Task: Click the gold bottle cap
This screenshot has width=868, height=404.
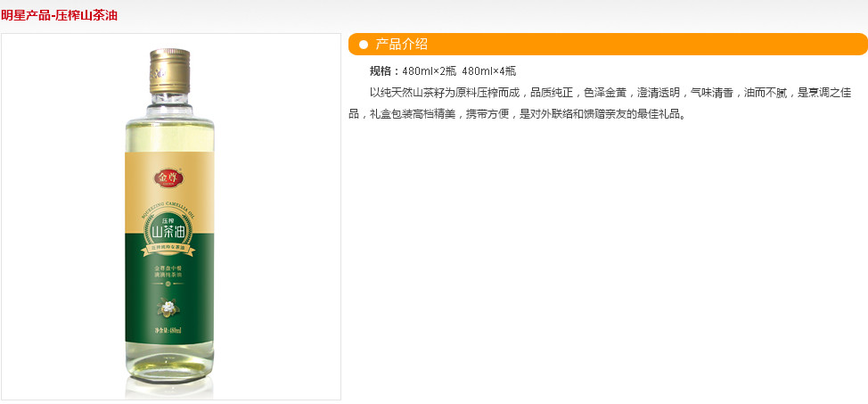Action: [x=170, y=71]
